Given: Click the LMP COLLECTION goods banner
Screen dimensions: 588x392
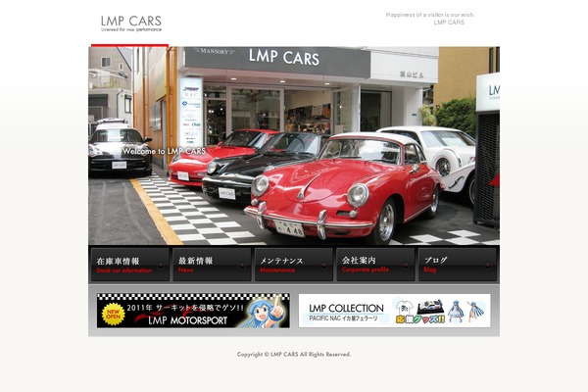Looking at the screenshot, I should (x=395, y=311).
